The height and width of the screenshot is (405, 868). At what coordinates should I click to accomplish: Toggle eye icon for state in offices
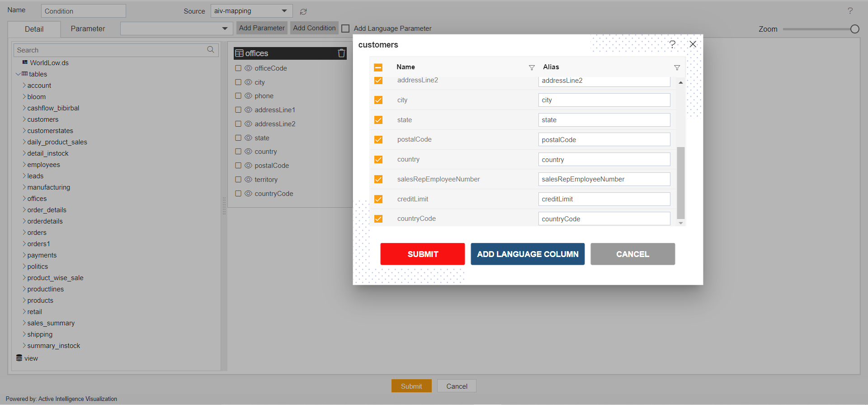pyautogui.click(x=248, y=138)
